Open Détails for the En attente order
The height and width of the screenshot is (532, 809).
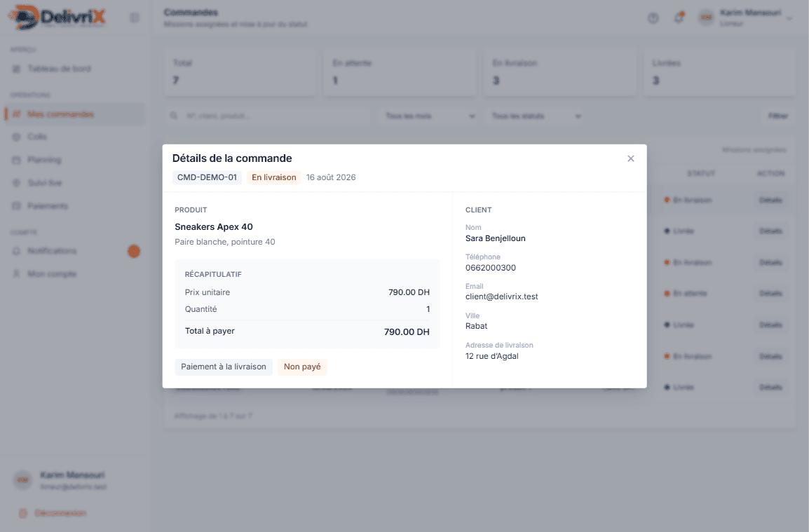770,294
